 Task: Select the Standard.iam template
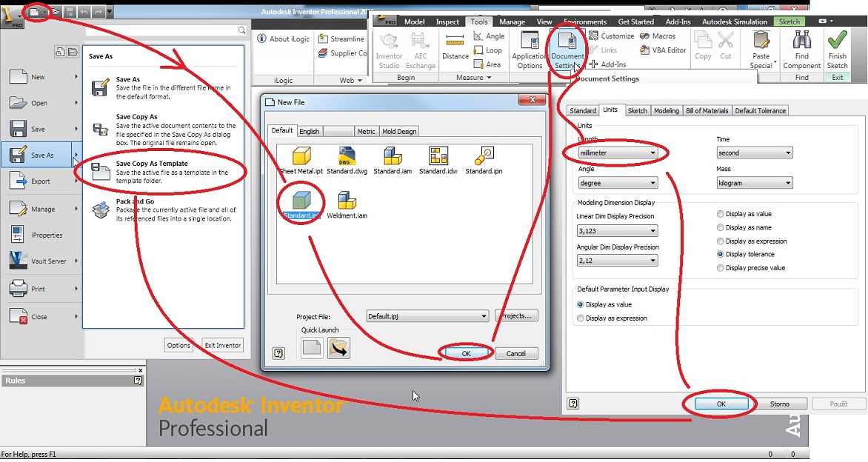coord(393,161)
